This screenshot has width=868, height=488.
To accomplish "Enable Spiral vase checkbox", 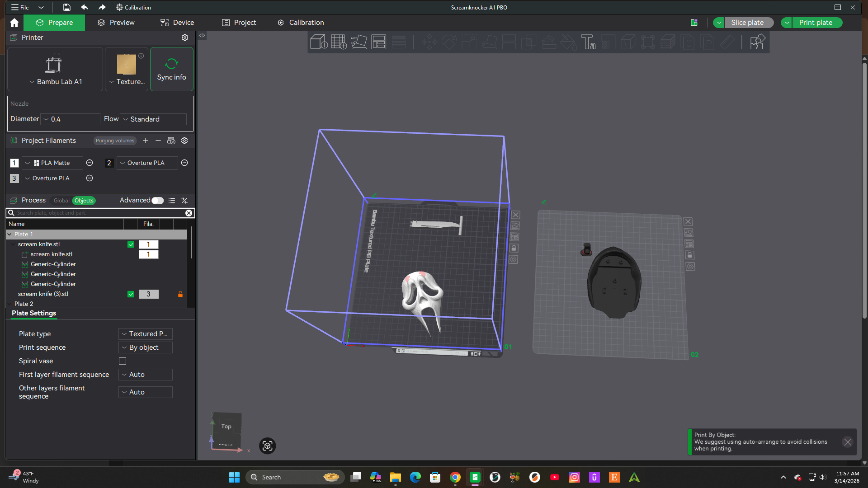I will point(123,361).
